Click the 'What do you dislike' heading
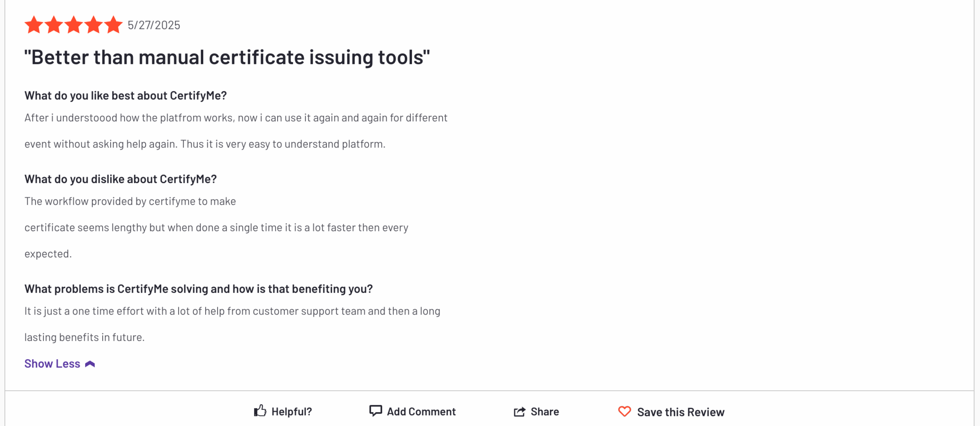Image resolution: width=980 pixels, height=426 pixels. (x=120, y=179)
